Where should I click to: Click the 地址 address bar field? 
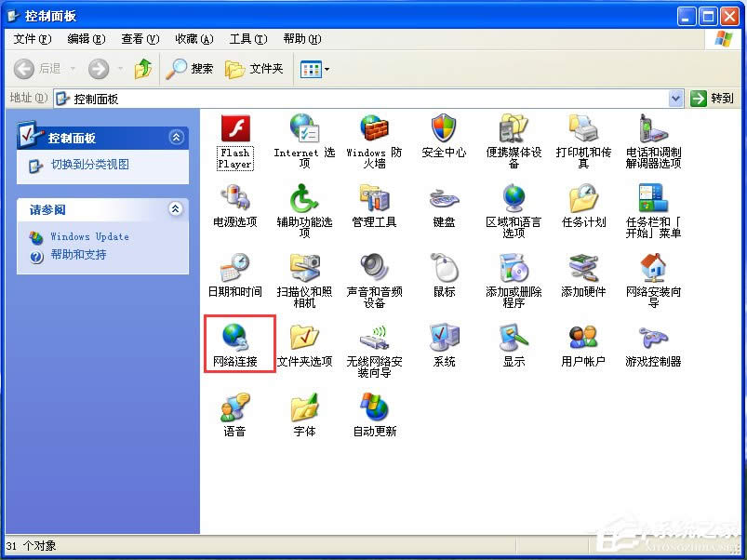point(363,98)
